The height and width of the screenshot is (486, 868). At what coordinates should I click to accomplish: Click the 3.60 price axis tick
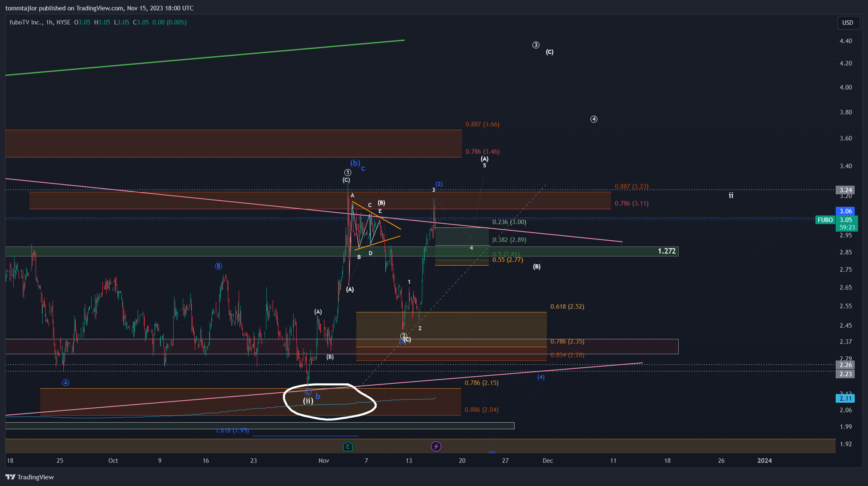tap(846, 138)
